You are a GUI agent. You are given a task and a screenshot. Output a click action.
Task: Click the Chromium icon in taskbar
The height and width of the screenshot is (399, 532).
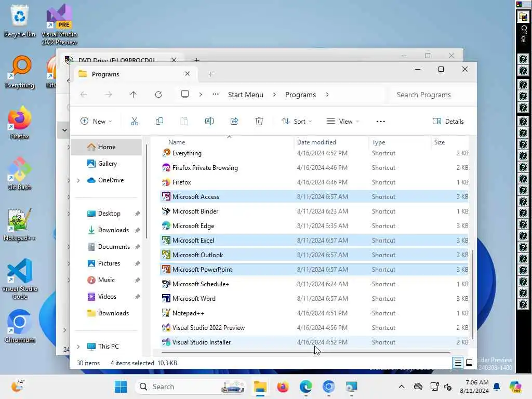pos(328,387)
